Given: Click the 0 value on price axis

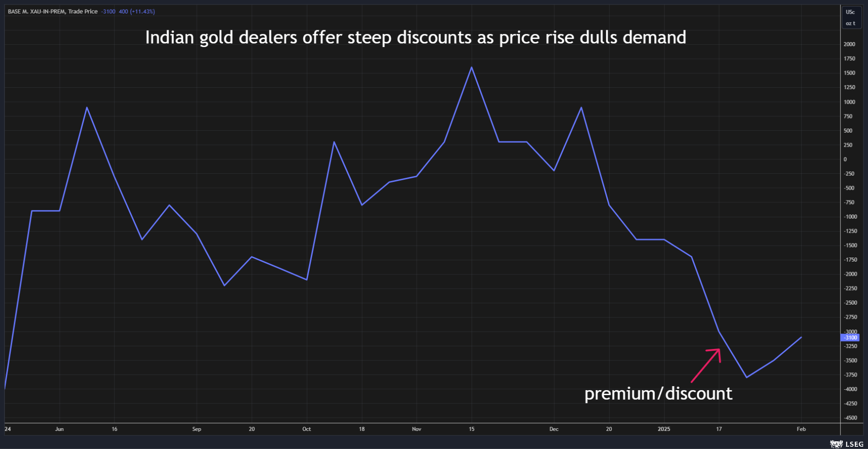Looking at the screenshot, I should tap(845, 159).
